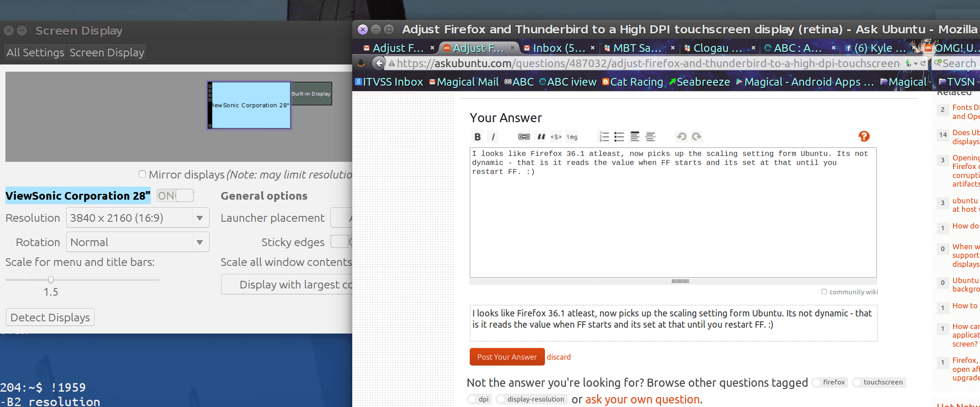Close the ABC : A... tab

click(x=834, y=48)
